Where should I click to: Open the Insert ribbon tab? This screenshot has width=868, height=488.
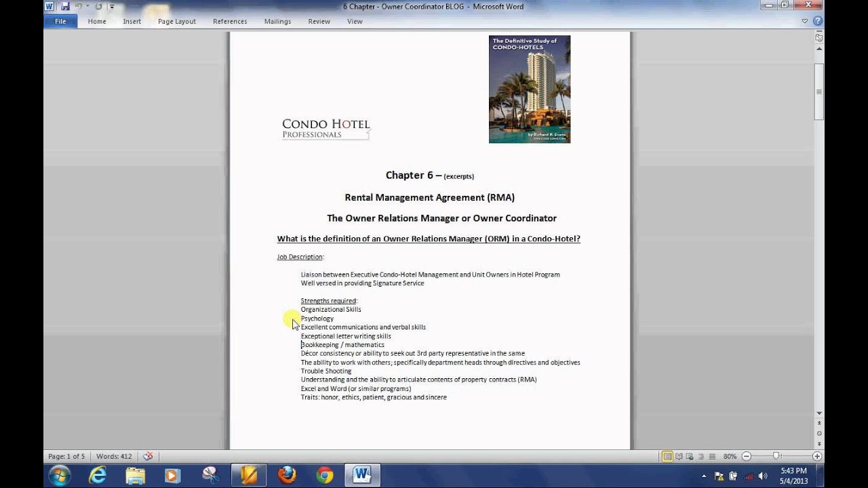132,21
